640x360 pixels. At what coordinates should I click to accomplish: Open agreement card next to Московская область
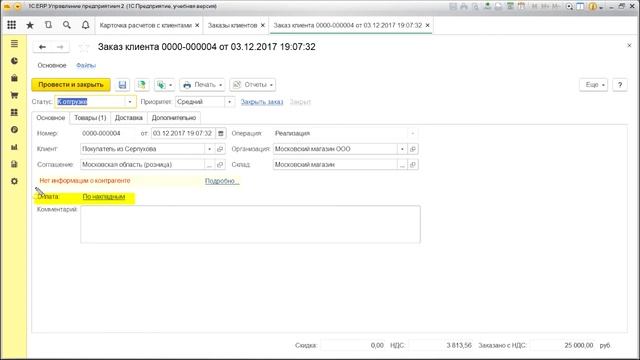(x=220, y=164)
